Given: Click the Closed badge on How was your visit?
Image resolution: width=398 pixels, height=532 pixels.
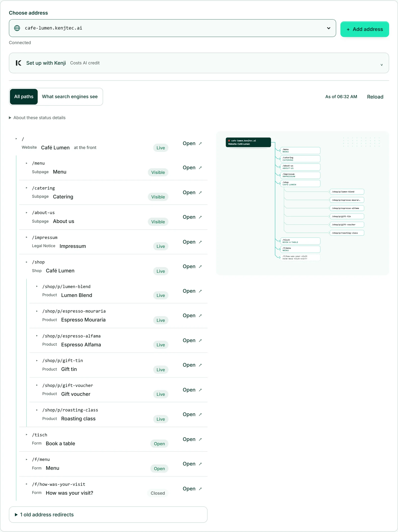Looking at the screenshot, I should (x=158, y=493).
